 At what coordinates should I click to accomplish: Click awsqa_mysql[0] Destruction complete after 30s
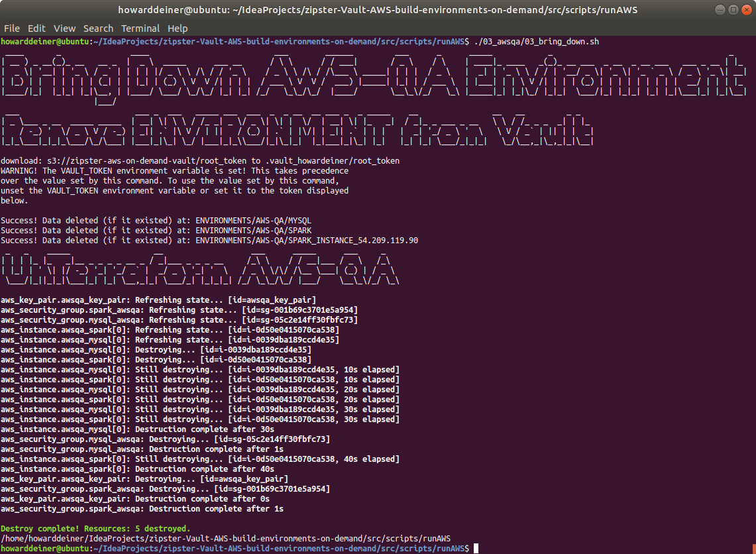tap(137, 429)
